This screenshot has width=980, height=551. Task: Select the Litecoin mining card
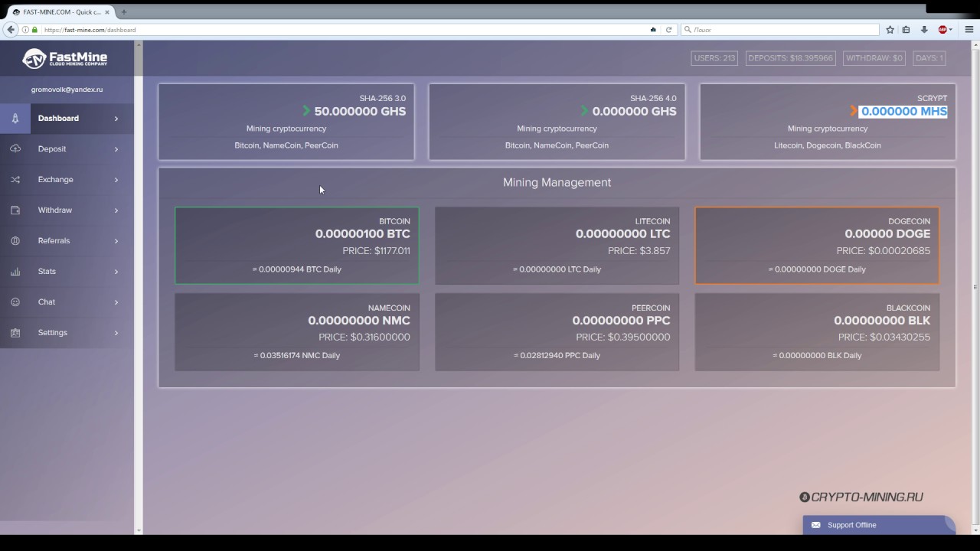tap(557, 246)
